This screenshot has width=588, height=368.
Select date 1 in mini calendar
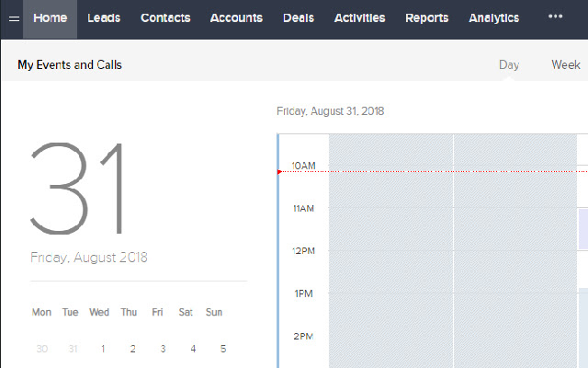(x=103, y=349)
